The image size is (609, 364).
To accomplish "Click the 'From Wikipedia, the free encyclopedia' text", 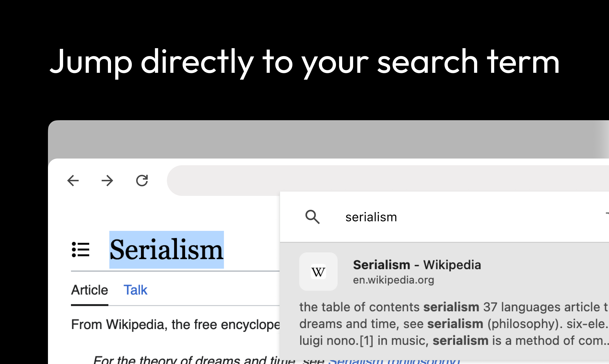I will pos(175,324).
